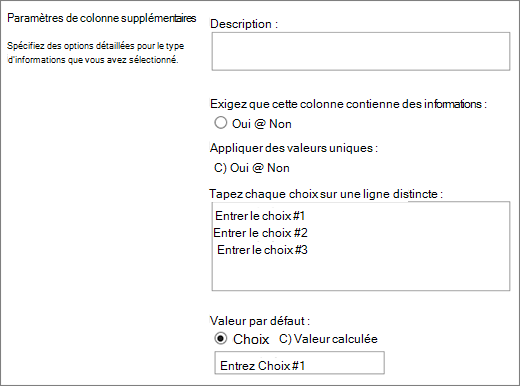The width and height of the screenshot is (520, 386).
Task: Click the Entrez Choix #1 default value field
Action: 299,363
